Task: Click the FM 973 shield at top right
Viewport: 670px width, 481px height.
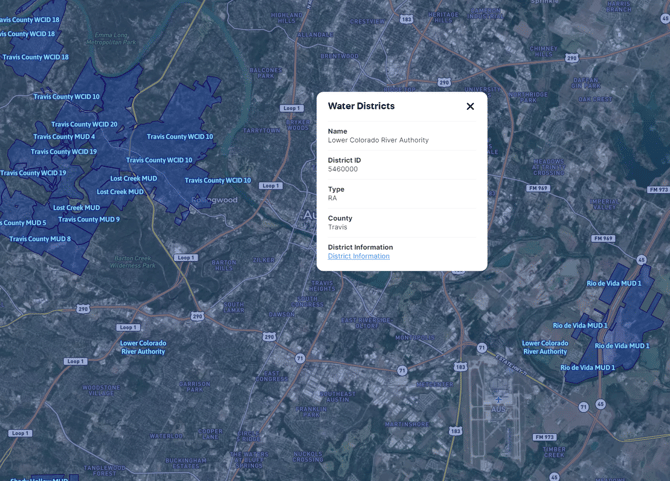Action: tap(657, 189)
